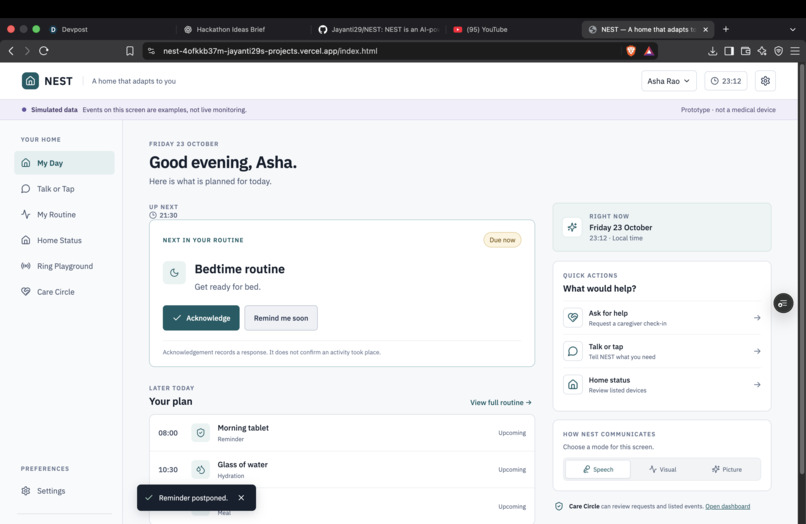Click the Good evening, Asha. heading
This screenshot has height=524, width=806.
tap(223, 162)
